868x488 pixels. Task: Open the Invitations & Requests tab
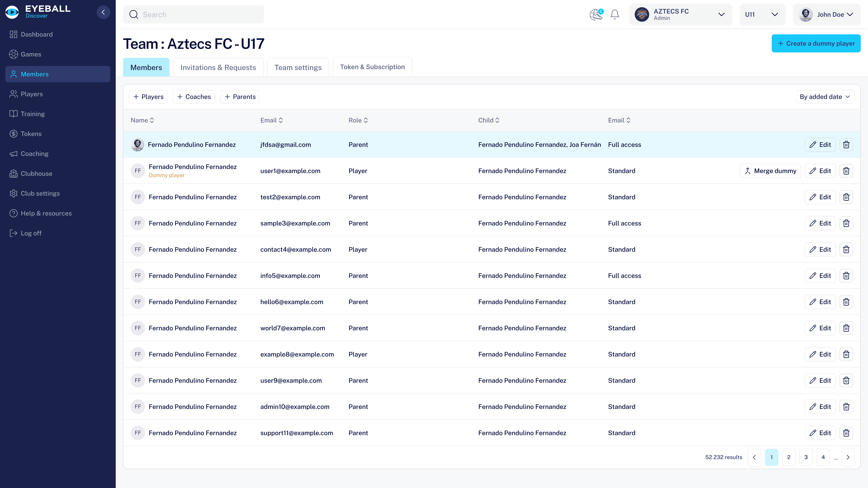pos(218,67)
